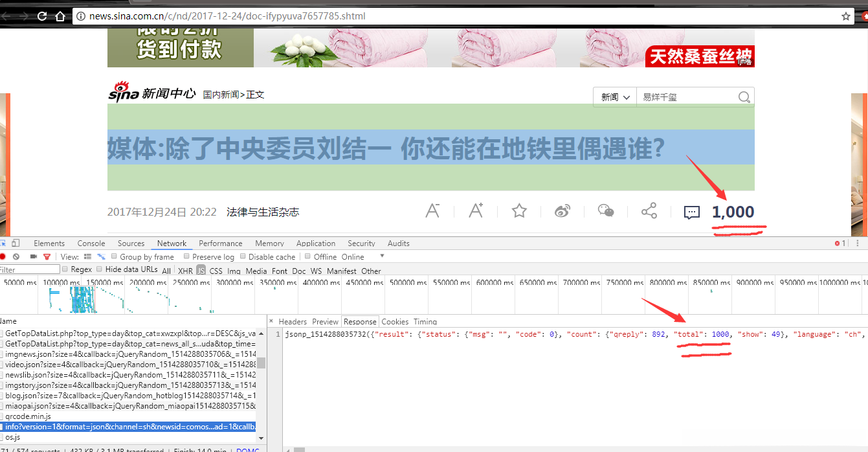Enable Regex filter checkbox

tap(65, 269)
